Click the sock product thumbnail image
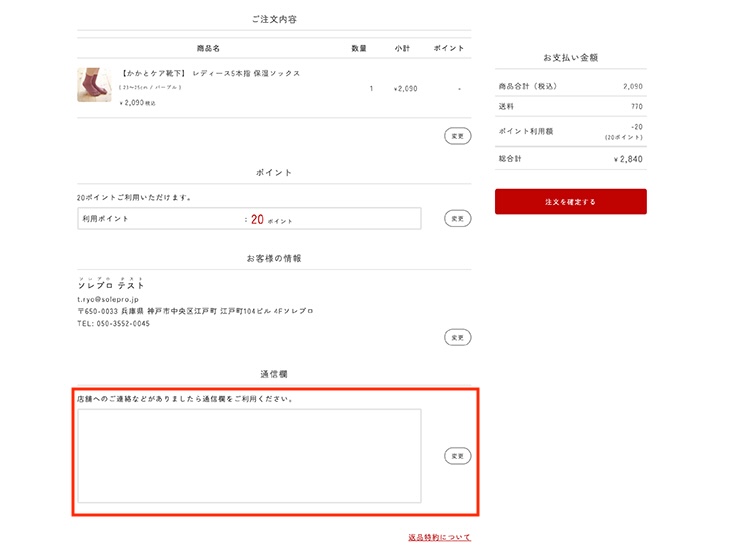The image size is (750, 550). click(x=94, y=85)
